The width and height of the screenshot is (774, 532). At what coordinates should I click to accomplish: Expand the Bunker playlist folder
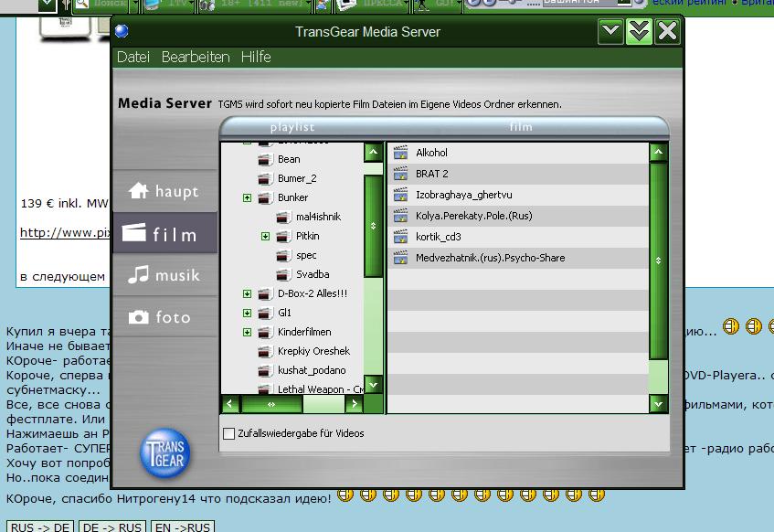248,197
